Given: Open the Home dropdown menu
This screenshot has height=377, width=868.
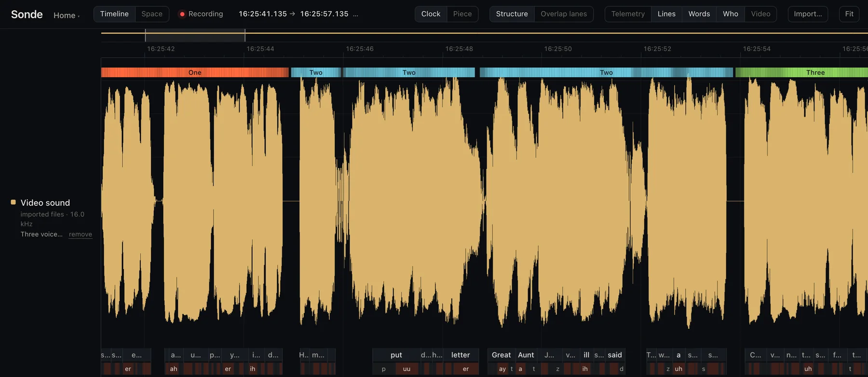Looking at the screenshot, I should click(67, 15).
